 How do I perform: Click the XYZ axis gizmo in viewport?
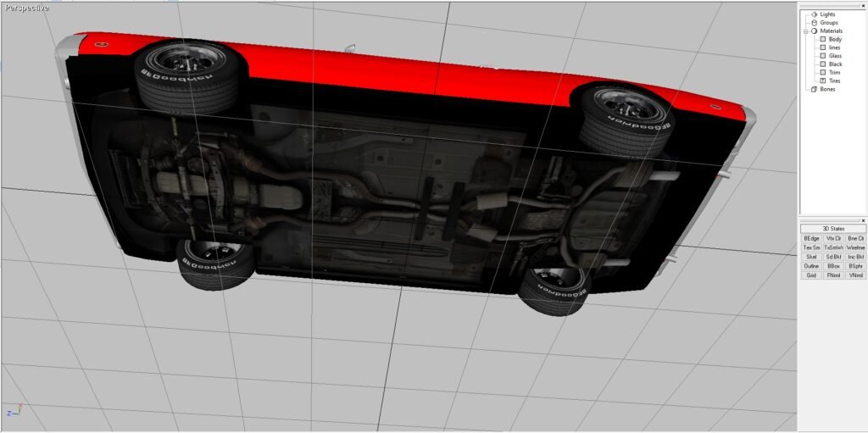click(x=14, y=412)
